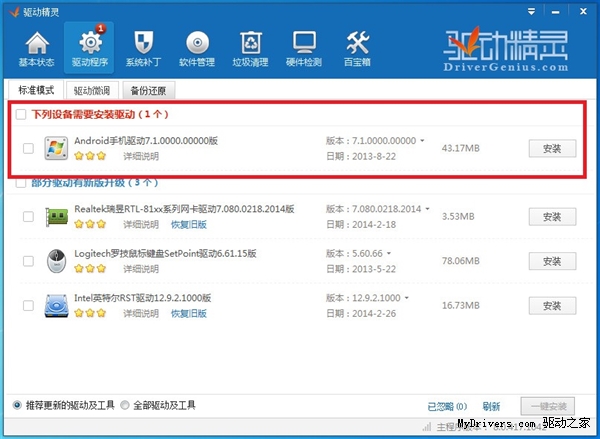Click the Android手机驱动7.1.0000.00000版 title
The width and height of the screenshot is (600, 439).
pyautogui.click(x=146, y=141)
